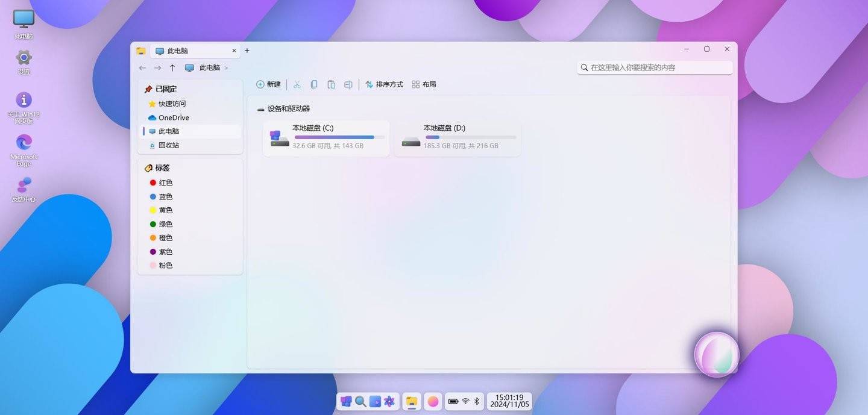Viewport: 868px width, 415px height.
Task: Click the cut scissors icon
Action: tap(297, 84)
